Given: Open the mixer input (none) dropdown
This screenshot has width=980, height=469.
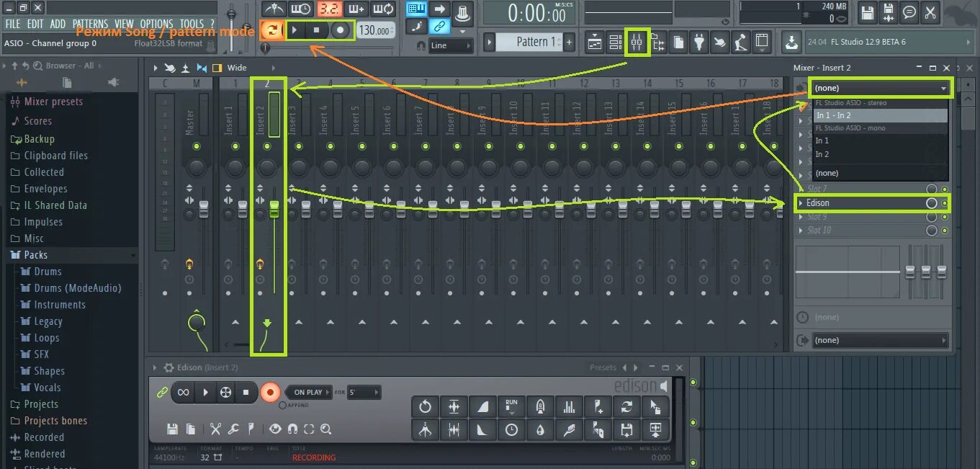Looking at the screenshot, I should point(880,88).
